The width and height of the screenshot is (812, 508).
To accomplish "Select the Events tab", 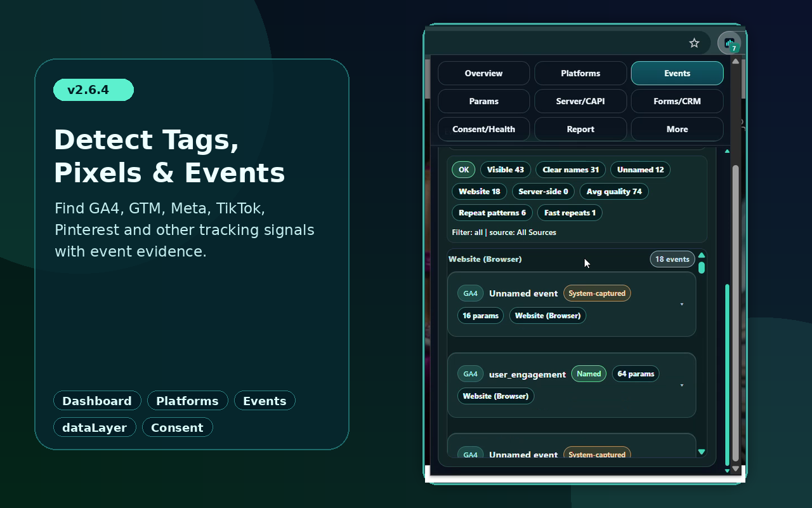I will pos(677,73).
